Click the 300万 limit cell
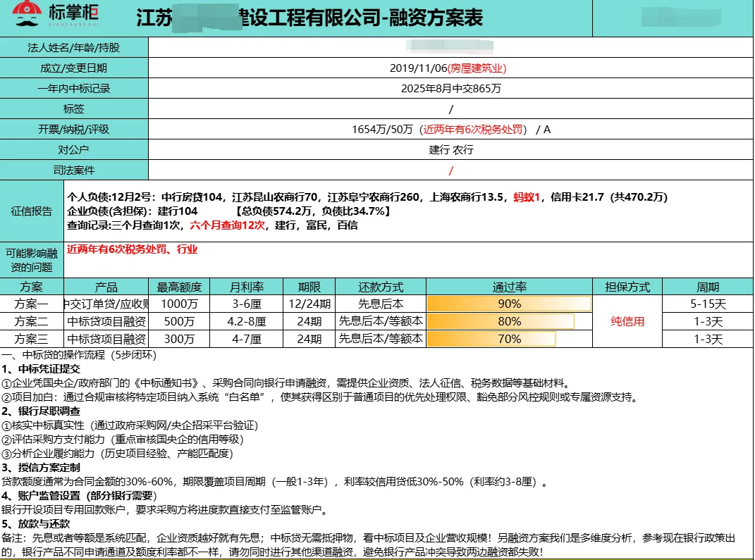Image resolution: width=755 pixels, height=560 pixels. [179, 340]
